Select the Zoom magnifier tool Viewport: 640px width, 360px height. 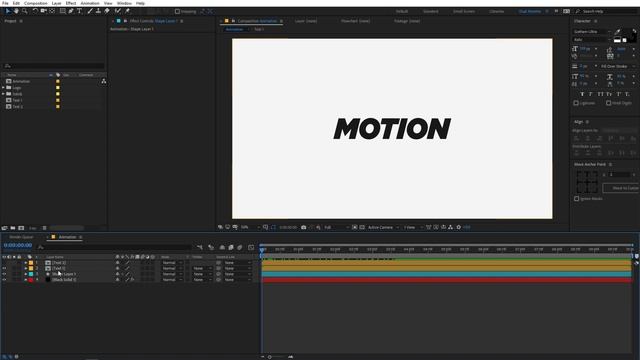tap(25, 11)
